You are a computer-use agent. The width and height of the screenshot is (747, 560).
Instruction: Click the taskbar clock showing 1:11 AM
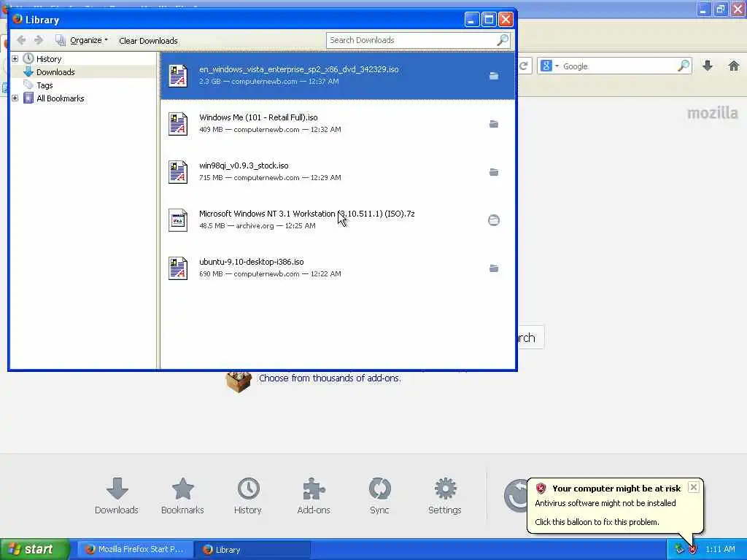click(x=720, y=550)
